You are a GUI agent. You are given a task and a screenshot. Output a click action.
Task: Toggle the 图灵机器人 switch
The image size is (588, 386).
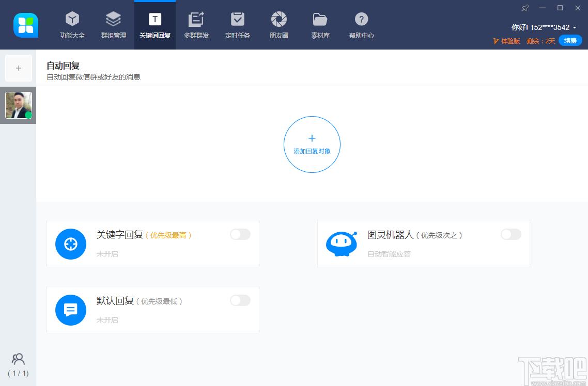coord(511,234)
